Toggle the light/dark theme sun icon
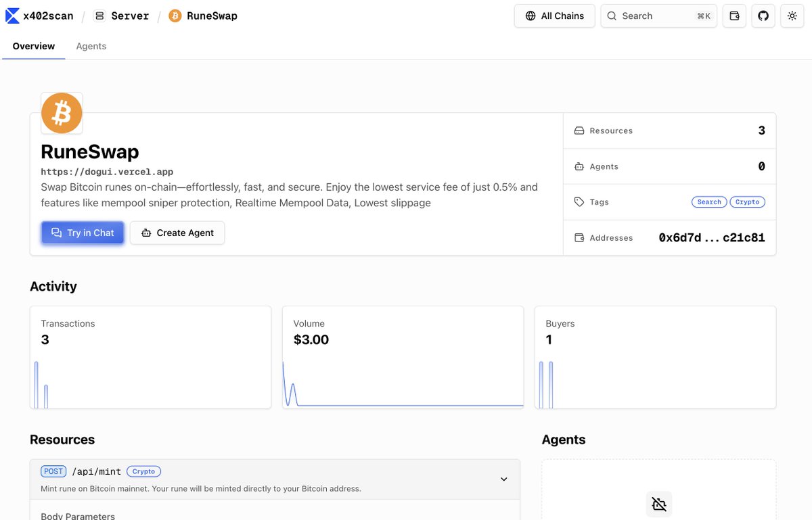 (x=792, y=16)
